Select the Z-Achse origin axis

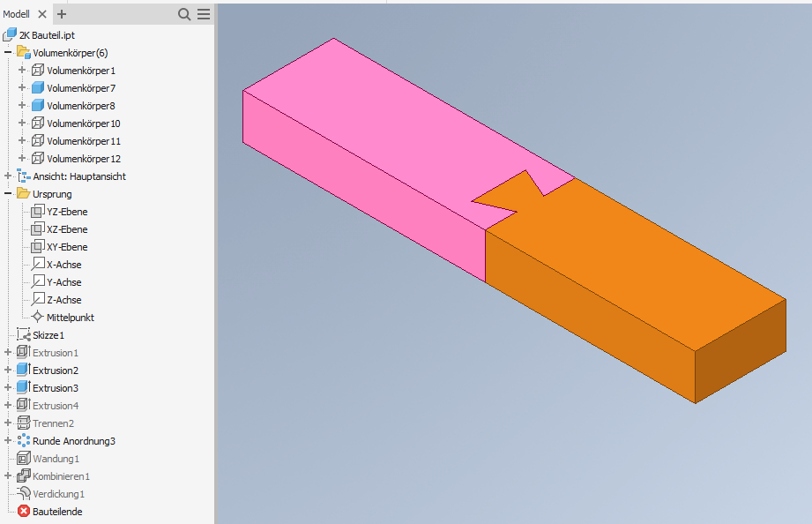pos(38,299)
